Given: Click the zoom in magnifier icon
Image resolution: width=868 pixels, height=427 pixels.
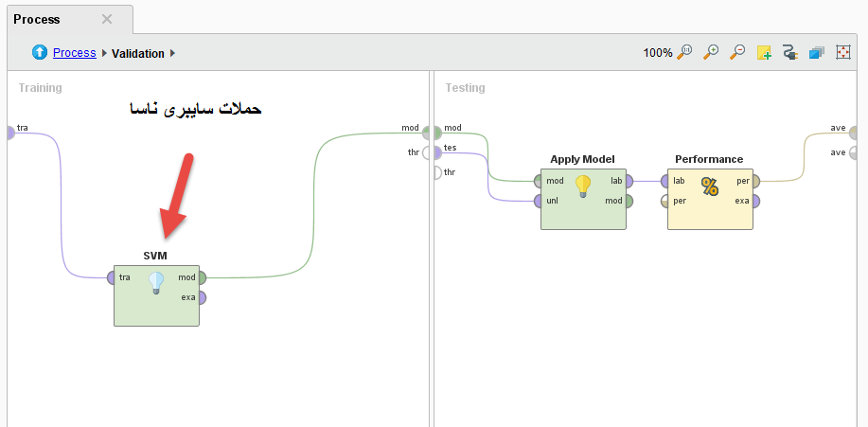Looking at the screenshot, I should click(x=711, y=53).
